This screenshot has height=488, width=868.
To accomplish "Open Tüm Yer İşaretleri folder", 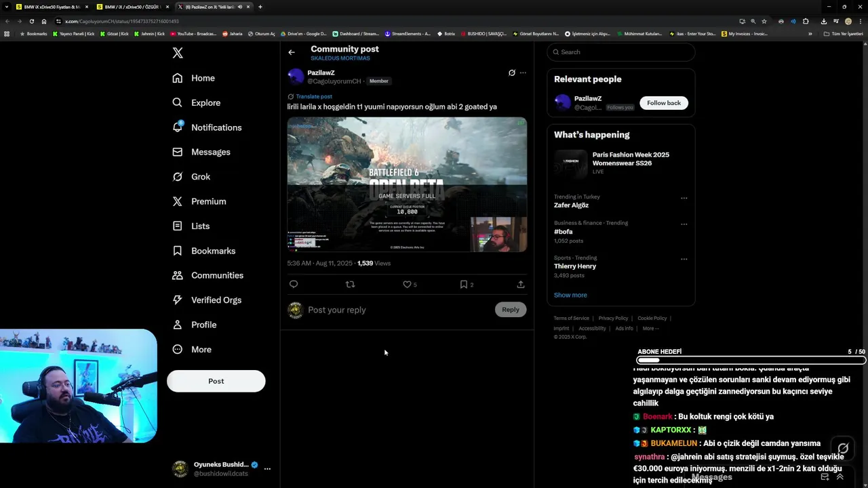I will [x=844, y=34].
